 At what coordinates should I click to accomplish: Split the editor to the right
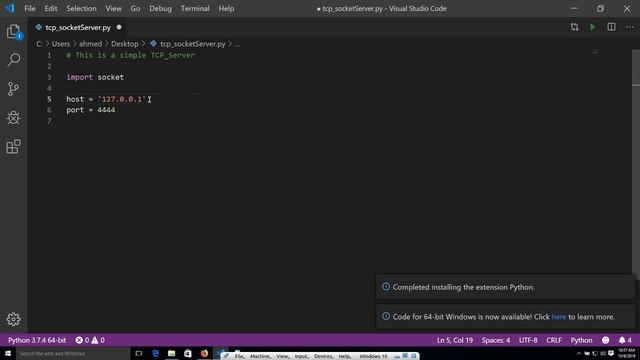(x=611, y=27)
